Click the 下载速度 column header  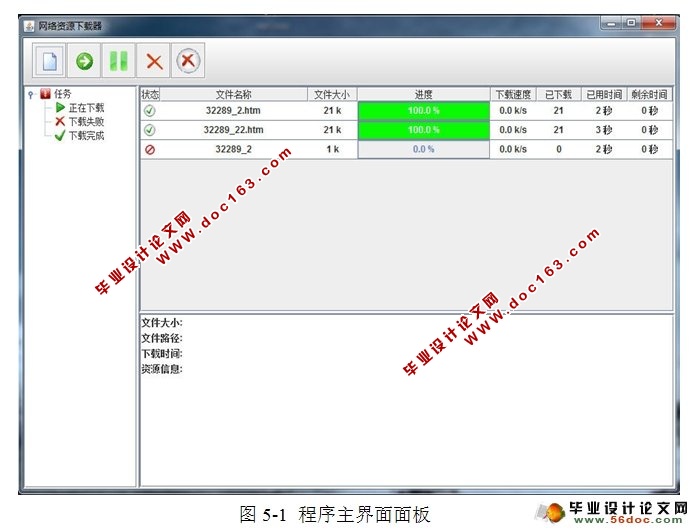point(513,94)
